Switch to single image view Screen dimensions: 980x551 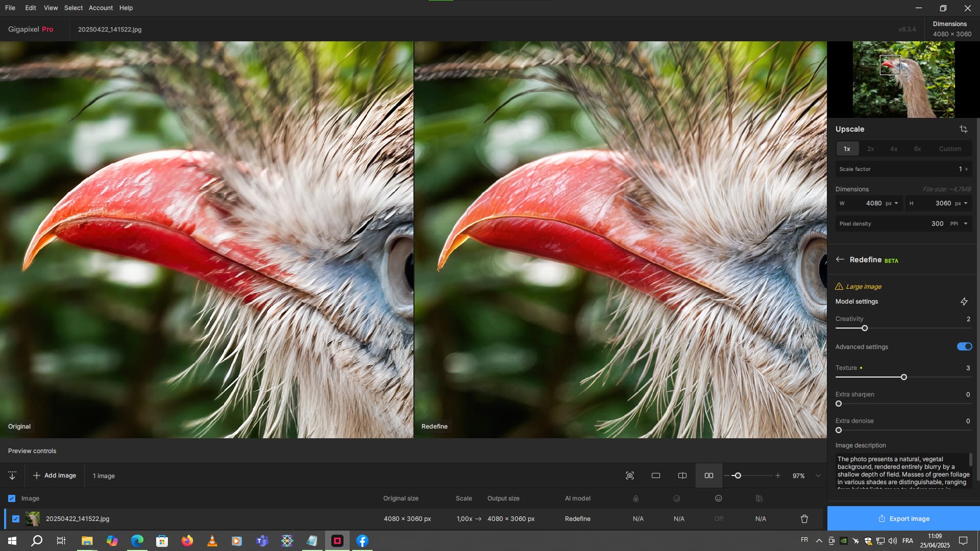[656, 475]
